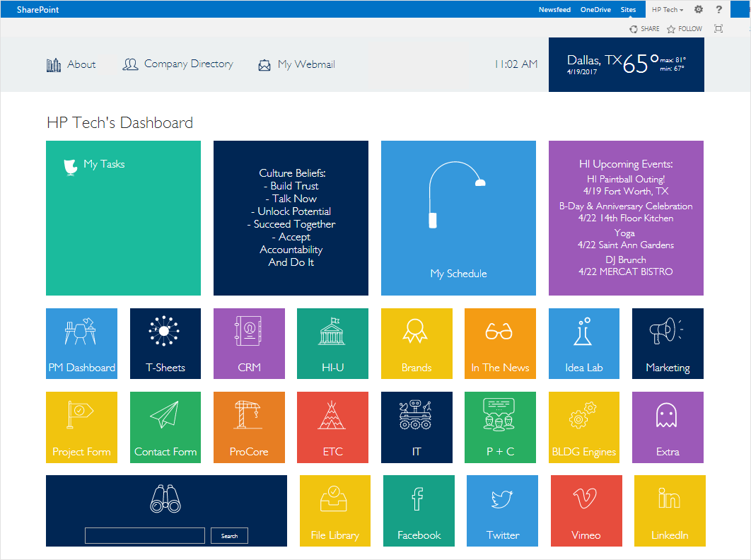Open the BLDG Engines gears tile

point(584,427)
